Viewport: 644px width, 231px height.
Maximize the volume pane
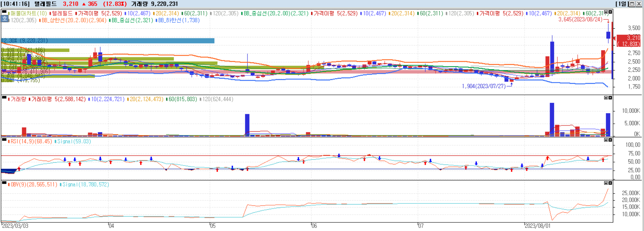(606, 98)
